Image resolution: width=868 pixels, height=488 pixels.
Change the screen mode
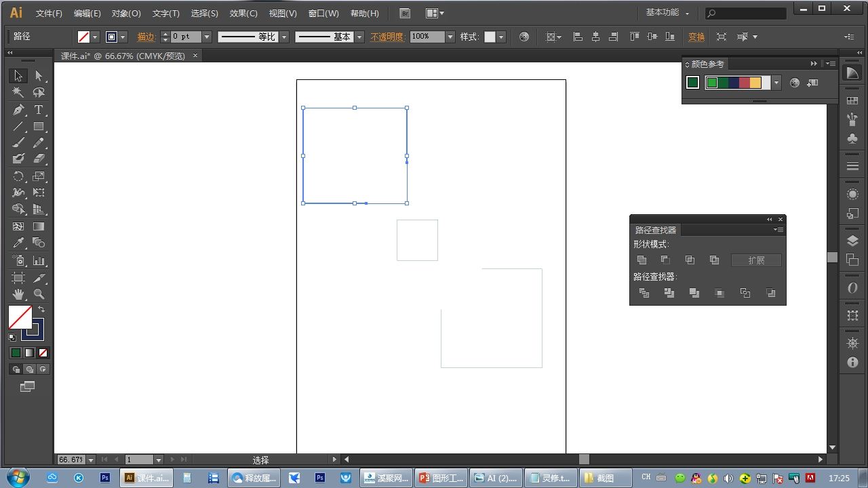27,387
